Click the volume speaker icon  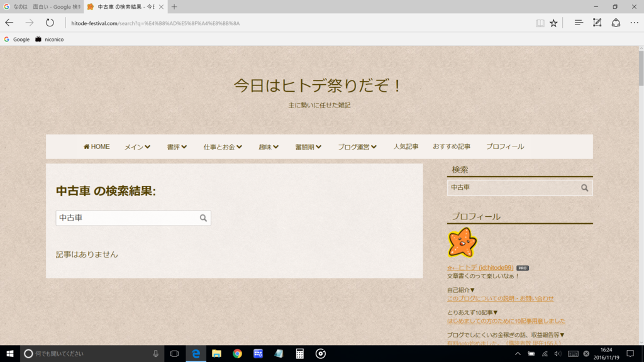click(557, 353)
